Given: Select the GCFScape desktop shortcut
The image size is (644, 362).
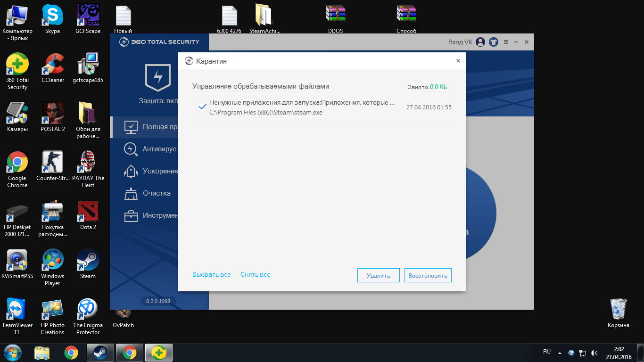Looking at the screenshot, I should click(x=88, y=19).
